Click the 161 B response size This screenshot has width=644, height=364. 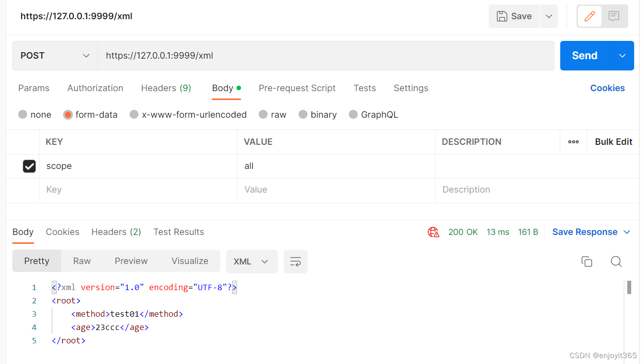(528, 232)
